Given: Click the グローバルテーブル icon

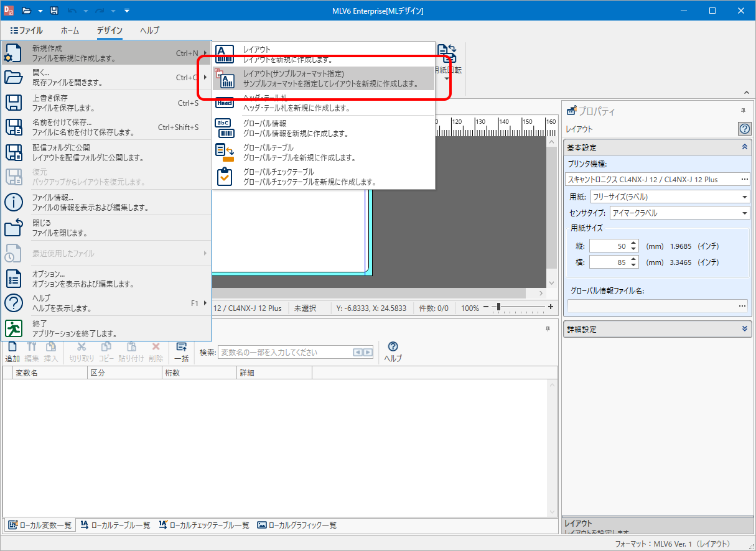Looking at the screenshot, I should coord(225,152).
